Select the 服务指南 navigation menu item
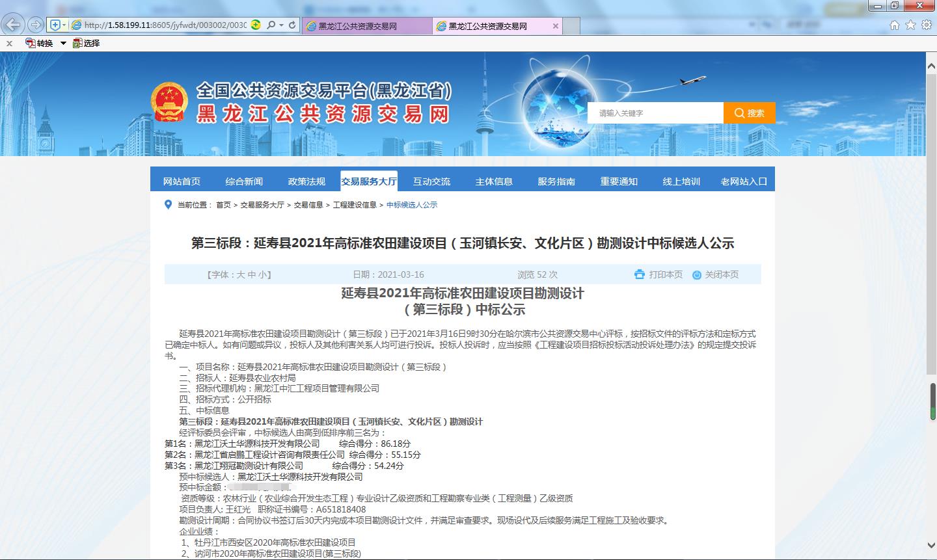 556,181
